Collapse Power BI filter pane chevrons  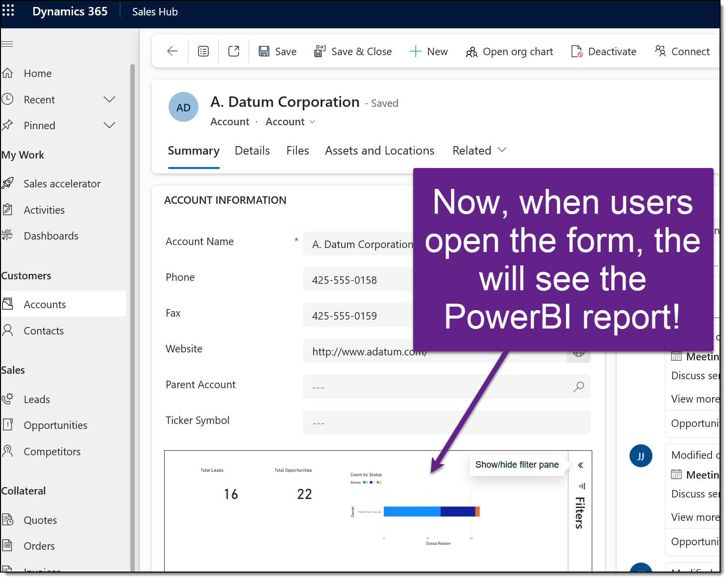(x=580, y=465)
